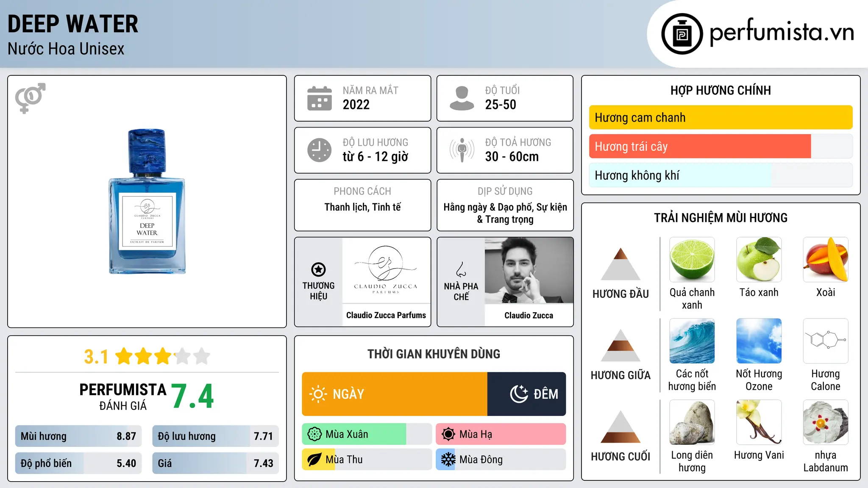Click the Hương đầu pyramid icon
Viewport: 868px width, 488px height.
point(620,264)
